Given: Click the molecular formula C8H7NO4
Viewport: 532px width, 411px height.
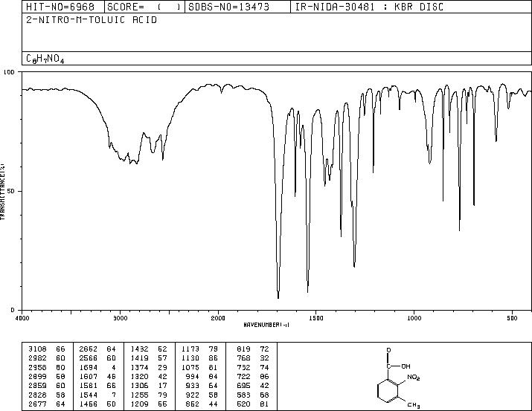Looking at the screenshot, I should point(45,59).
